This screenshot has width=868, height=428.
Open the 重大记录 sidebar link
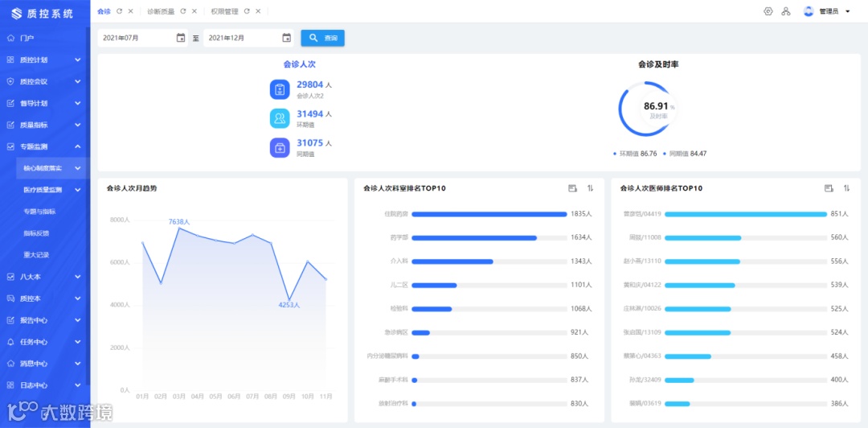(x=36, y=255)
